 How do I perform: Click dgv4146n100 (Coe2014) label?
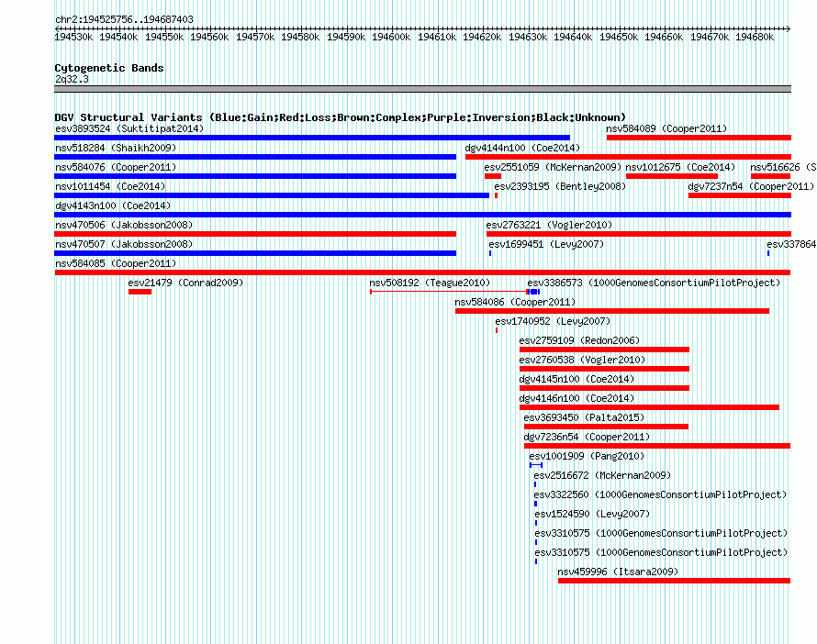pos(576,398)
